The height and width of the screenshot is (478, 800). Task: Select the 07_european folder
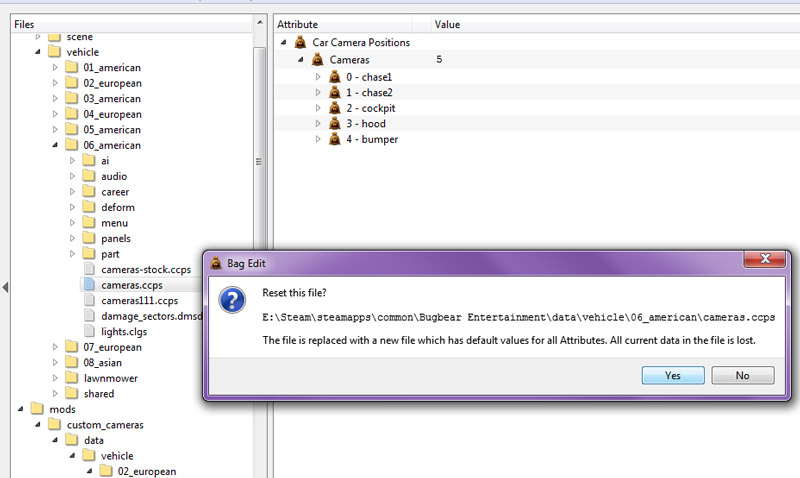coord(112,347)
